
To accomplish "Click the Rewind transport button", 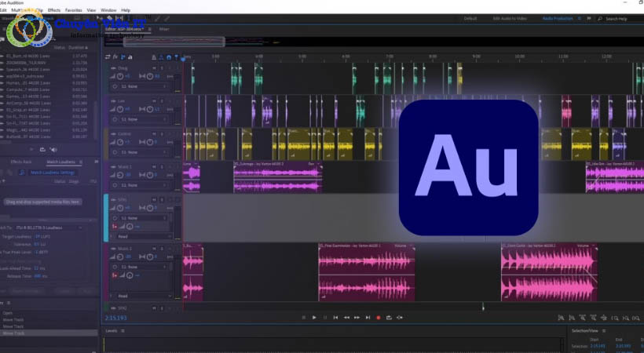I will [x=346, y=317].
